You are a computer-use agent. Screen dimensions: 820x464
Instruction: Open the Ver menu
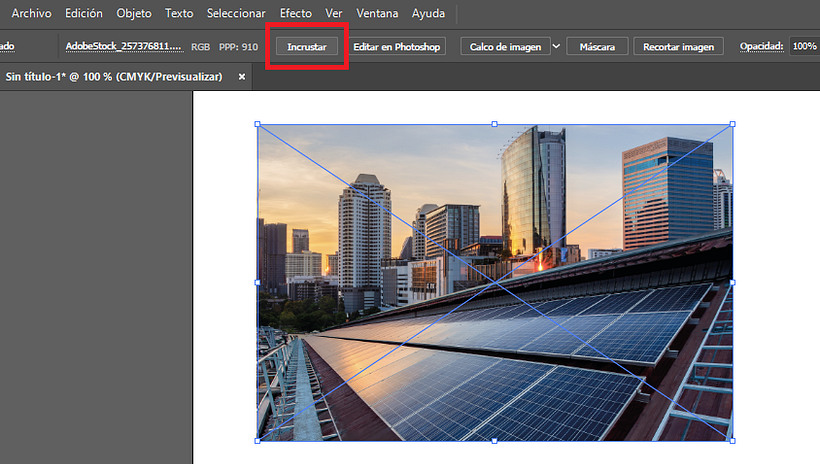coord(334,14)
